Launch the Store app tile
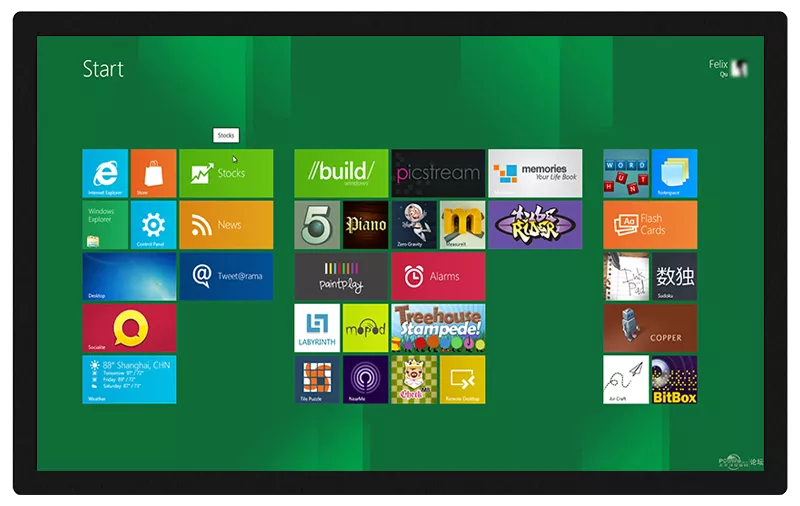This screenshot has height=506, width=800. point(153,173)
